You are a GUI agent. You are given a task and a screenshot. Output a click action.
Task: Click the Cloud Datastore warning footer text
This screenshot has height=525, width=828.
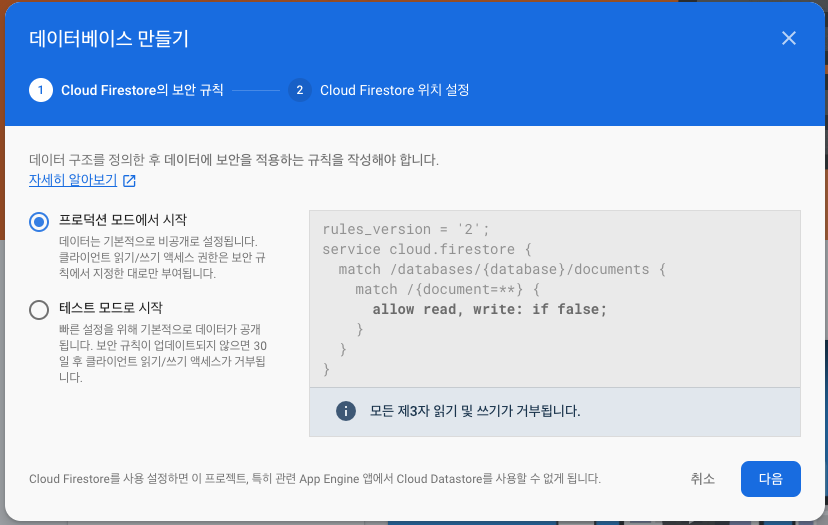[315, 479]
